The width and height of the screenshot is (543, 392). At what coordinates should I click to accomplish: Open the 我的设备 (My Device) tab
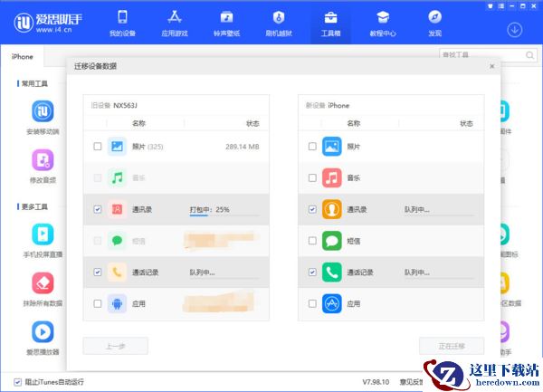(x=122, y=23)
